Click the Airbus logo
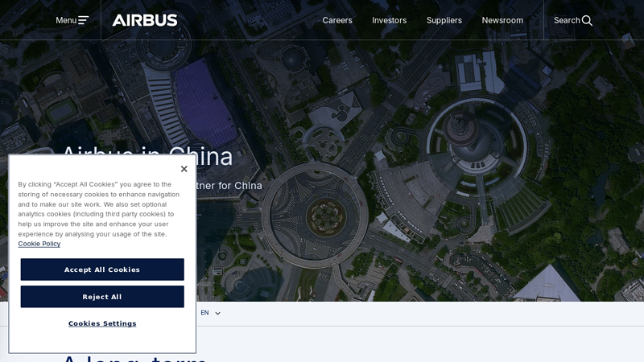The height and width of the screenshot is (362, 644). pyautogui.click(x=145, y=20)
